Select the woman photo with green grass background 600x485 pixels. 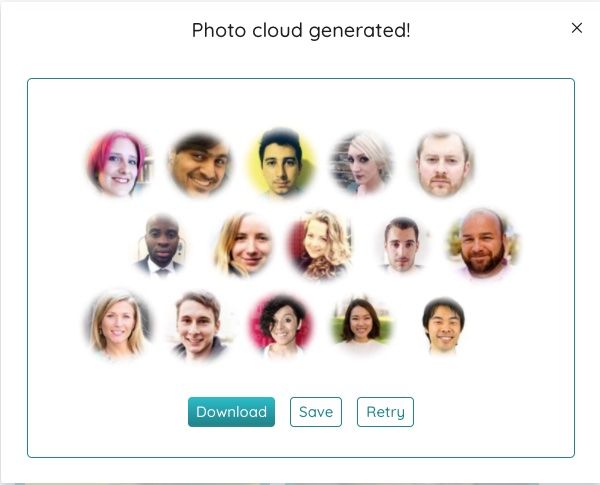362,324
